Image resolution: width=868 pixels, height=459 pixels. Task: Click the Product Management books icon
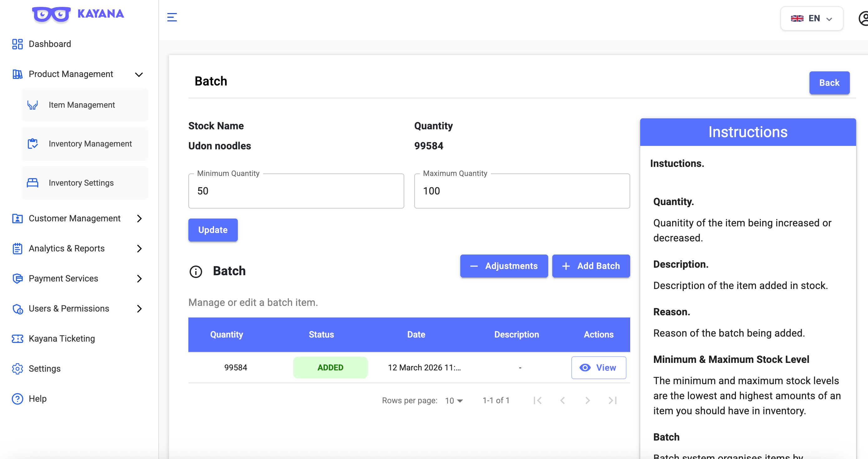tap(18, 74)
